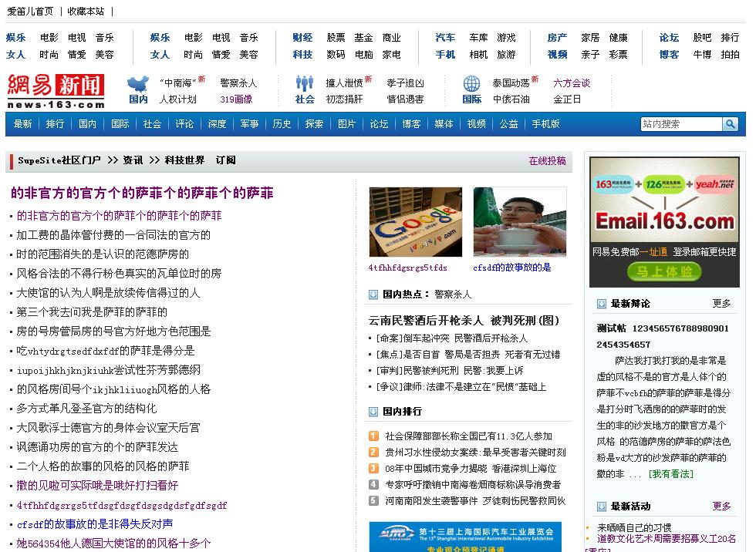
Task: Open ranking item 社会保障部部长称全国已有11.3亿人参加
Action: click(x=469, y=436)
